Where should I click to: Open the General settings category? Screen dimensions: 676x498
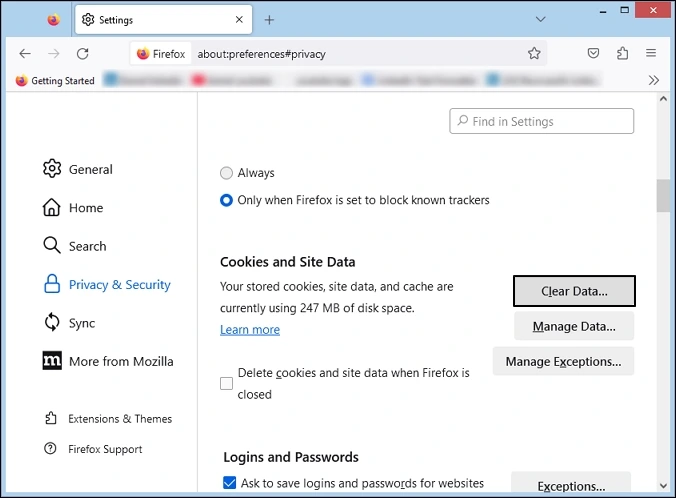click(x=78, y=169)
